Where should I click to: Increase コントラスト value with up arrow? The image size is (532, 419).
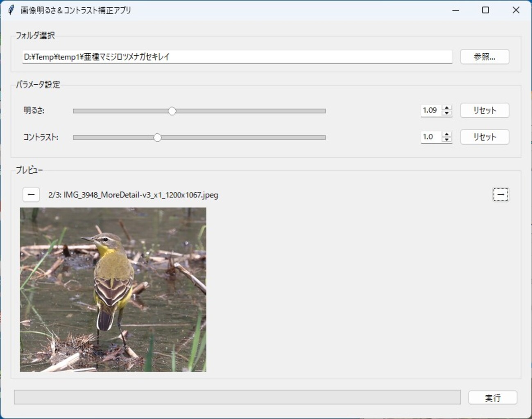coord(447,134)
